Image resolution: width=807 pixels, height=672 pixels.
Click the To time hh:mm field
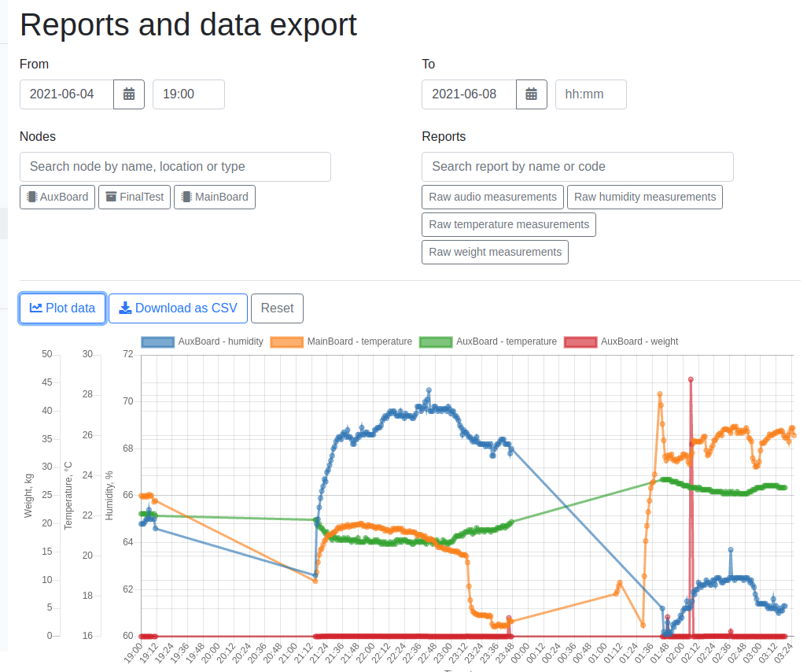590,94
